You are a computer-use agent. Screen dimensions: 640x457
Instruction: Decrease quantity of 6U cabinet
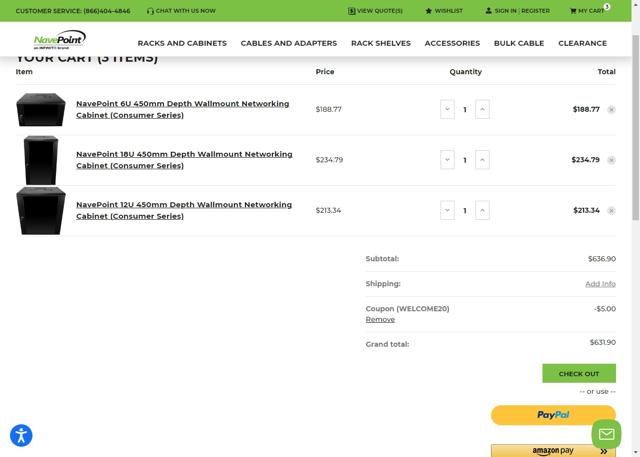click(447, 109)
